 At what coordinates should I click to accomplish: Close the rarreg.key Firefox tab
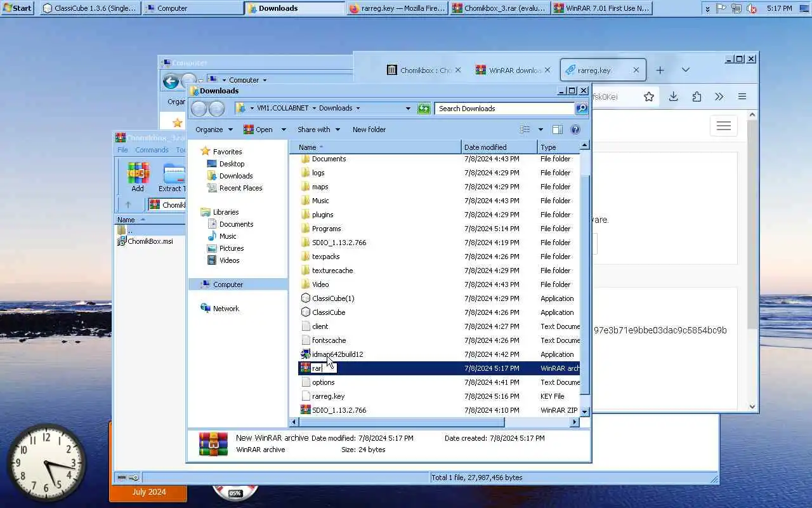(636, 70)
